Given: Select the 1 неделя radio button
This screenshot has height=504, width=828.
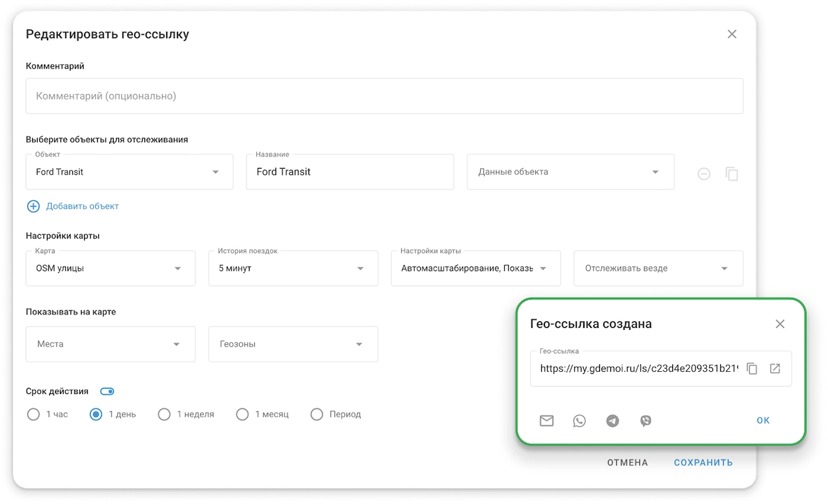Looking at the screenshot, I should pyautogui.click(x=164, y=414).
